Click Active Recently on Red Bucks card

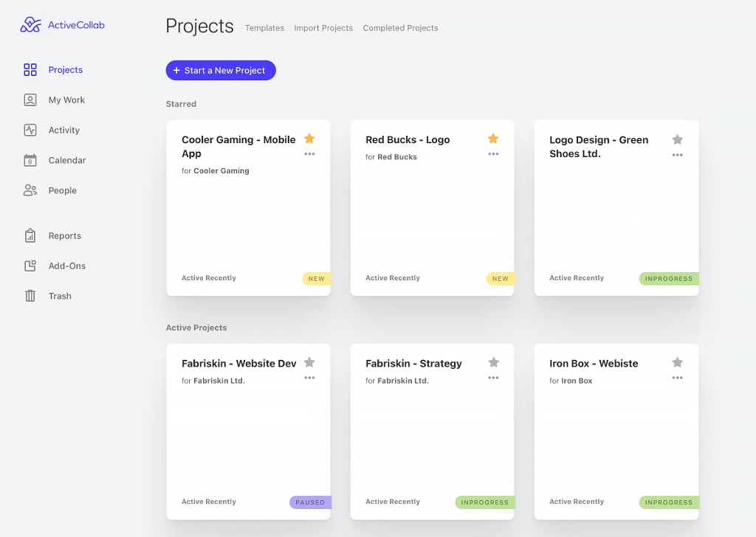pyautogui.click(x=393, y=278)
